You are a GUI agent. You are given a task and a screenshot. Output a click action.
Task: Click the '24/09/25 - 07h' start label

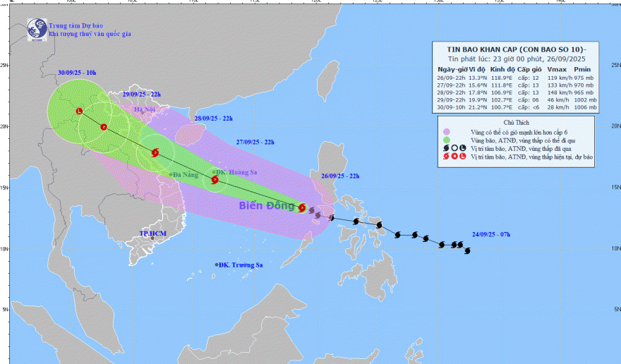tap(491, 234)
